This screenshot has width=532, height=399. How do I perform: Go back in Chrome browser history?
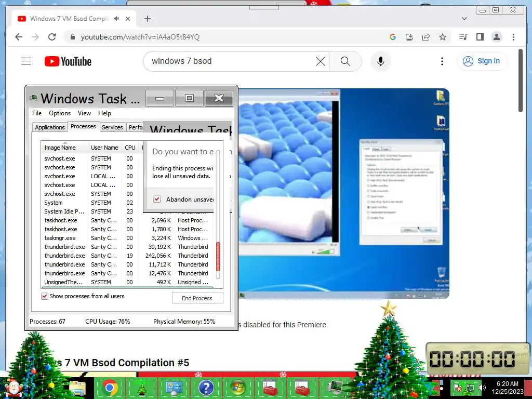[19, 37]
